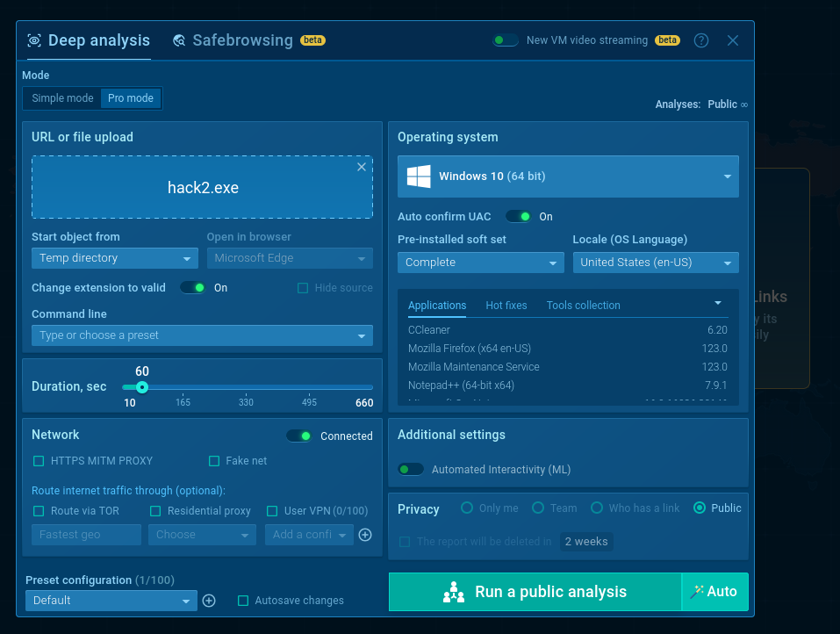The height and width of the screenshot is (634, 840).
Task: Select Pro mode
Action: click(x=131, y=98)
